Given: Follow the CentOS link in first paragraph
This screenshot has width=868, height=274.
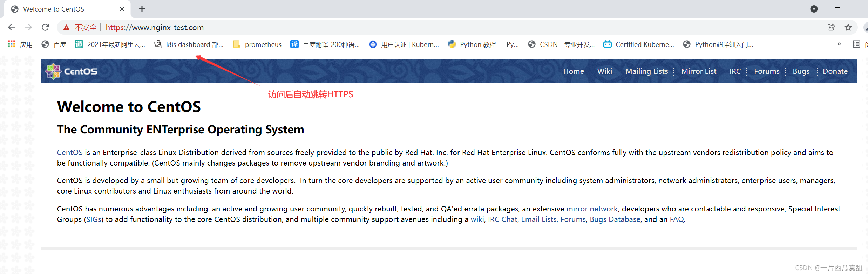Looking at the screenshot, I should coord(70,153).
